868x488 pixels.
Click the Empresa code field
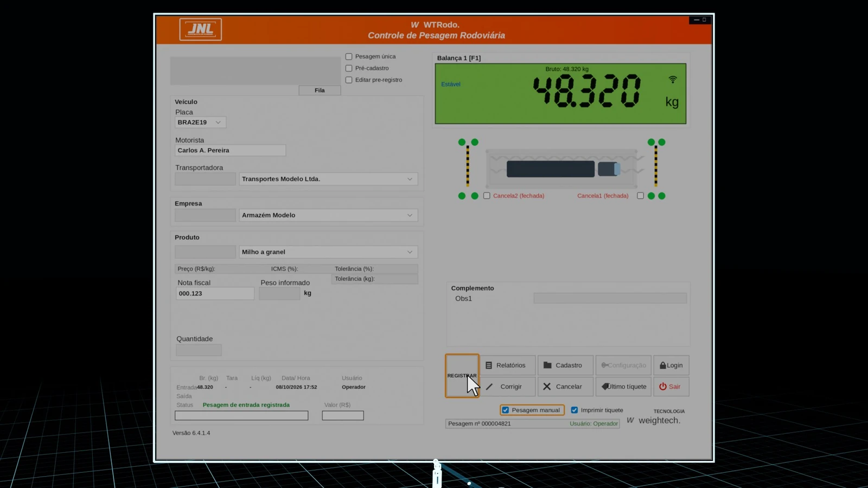205,215
